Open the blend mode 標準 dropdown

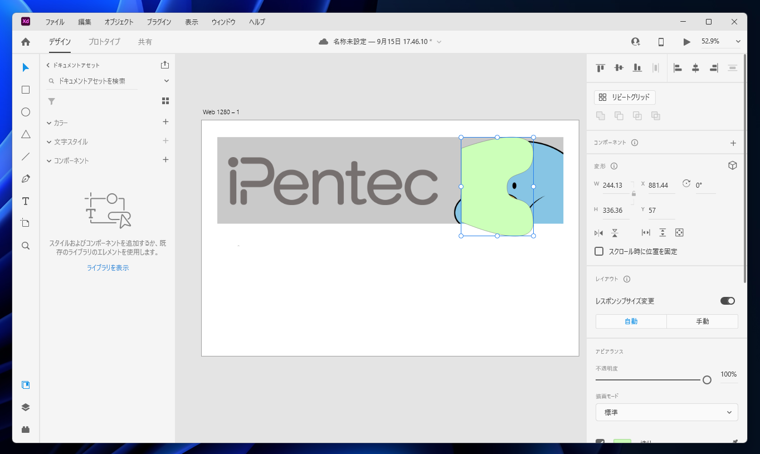click(666, 412)
